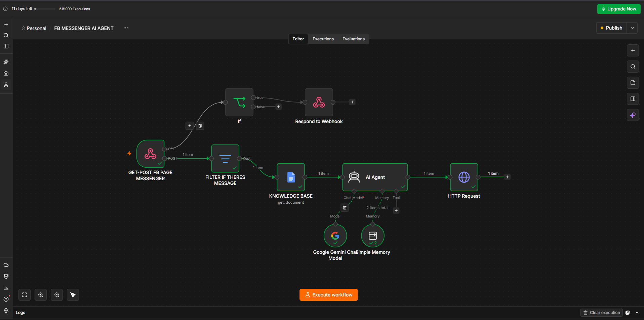Screen dimensions: 644x320
Task: Open the Evaluations tab
Action: (x=354, y=39)
